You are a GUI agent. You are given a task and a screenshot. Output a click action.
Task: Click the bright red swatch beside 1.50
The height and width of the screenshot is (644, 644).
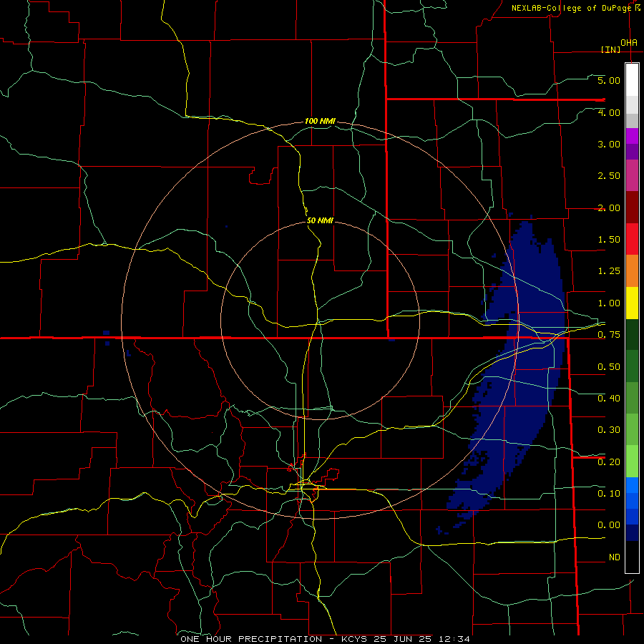(x=632, y=239)
